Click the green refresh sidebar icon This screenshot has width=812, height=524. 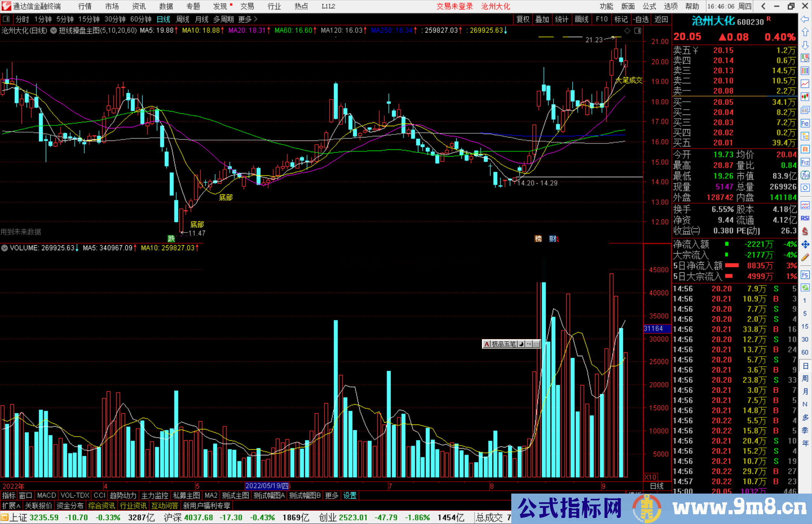point(805,288)
